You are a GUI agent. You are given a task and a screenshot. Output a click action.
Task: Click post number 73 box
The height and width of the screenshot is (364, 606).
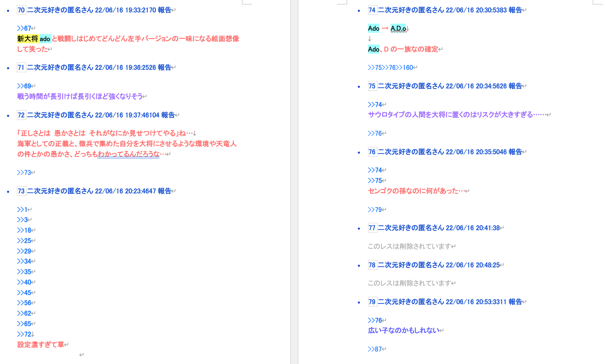point(21,191)
